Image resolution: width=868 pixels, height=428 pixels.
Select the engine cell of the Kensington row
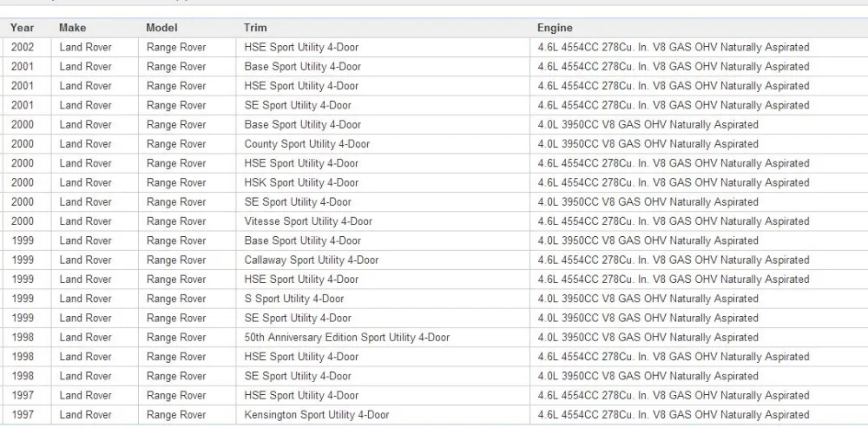pos(674,415)
